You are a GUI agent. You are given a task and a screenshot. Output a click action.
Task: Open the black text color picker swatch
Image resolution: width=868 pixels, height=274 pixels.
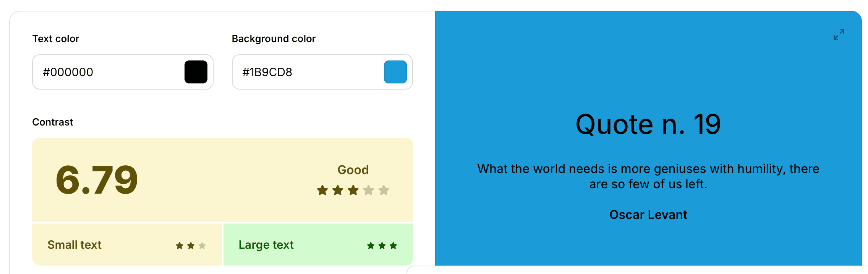[x=196, y=72]
